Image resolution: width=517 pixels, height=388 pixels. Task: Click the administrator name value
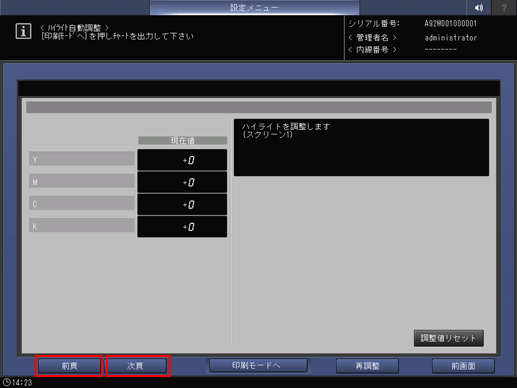coord(451,38)
